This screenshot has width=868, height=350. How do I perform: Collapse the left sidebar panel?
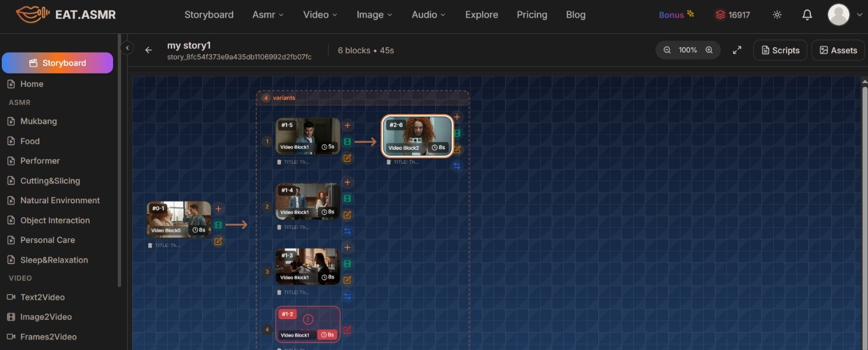click(x=127, y=48)
